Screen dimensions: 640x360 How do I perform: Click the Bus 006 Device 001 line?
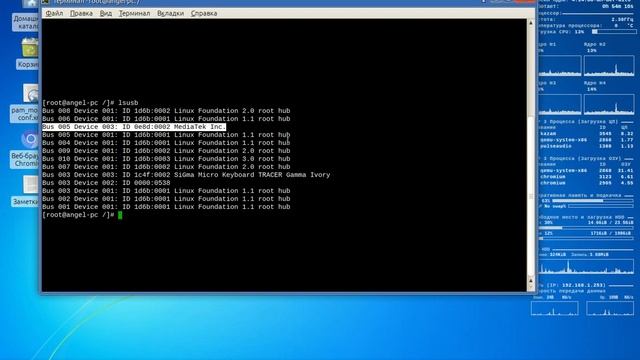pyautogui.click(x=166, y=119)
